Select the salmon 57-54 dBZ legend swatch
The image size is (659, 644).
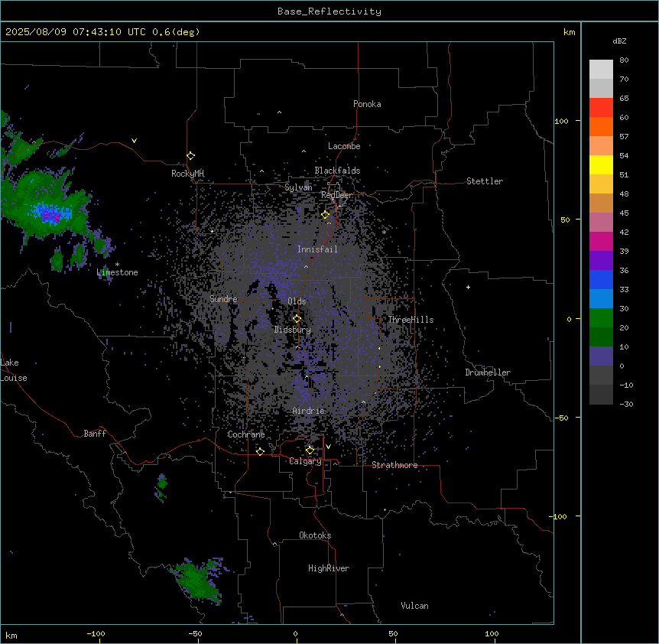[601, 146]
